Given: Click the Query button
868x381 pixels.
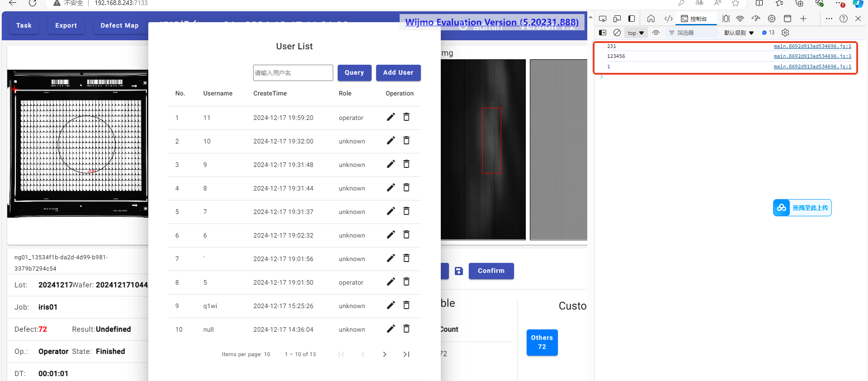Looking at the screenshot, I should (354, 73).
